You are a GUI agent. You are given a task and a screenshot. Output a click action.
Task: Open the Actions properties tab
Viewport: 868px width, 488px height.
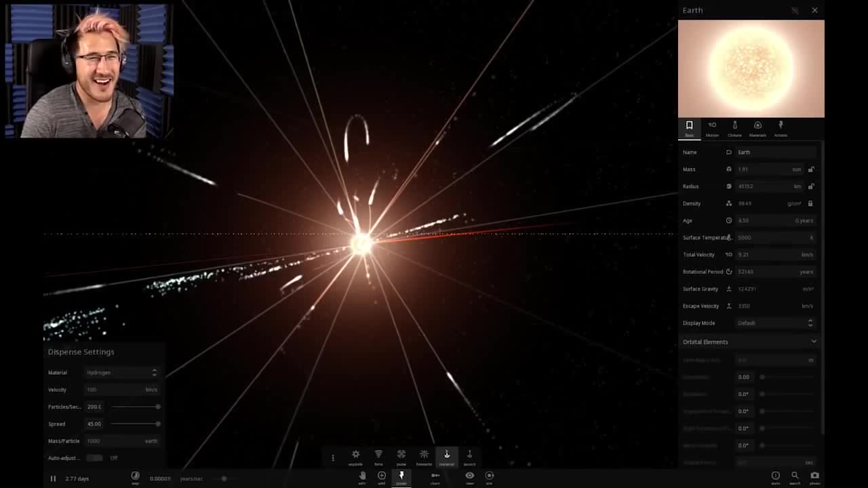point(781,129)
